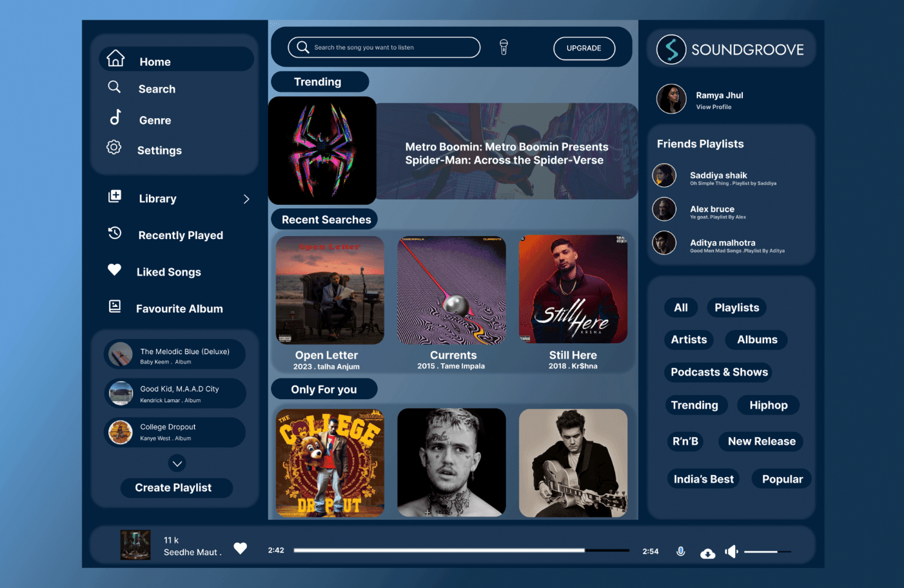Click the voice search microphone in top bar

(504, 47)
